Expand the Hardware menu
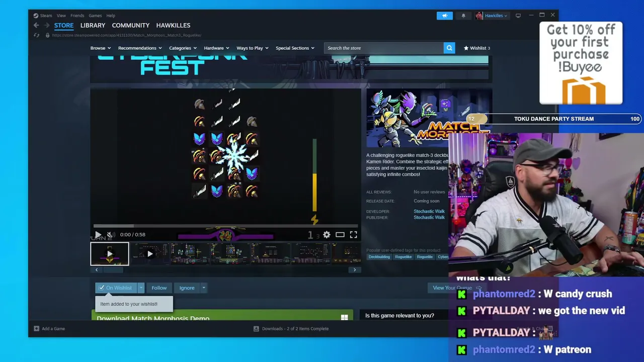 217,48
